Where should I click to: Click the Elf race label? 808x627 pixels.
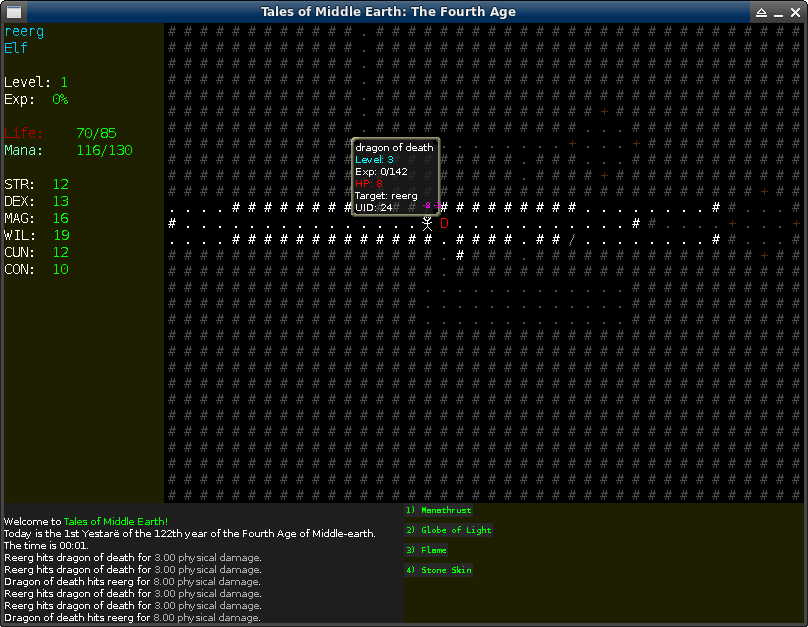16,48
